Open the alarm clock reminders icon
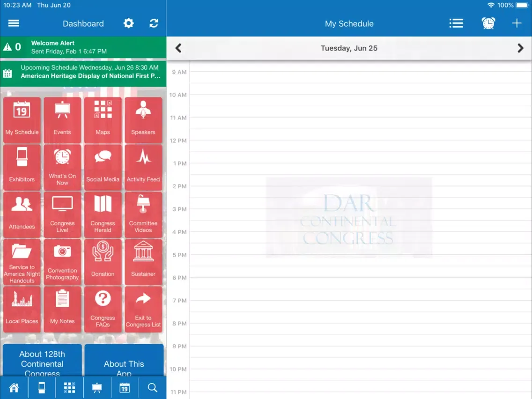Viewport: 532px width, 399px height. coord(488,23)
